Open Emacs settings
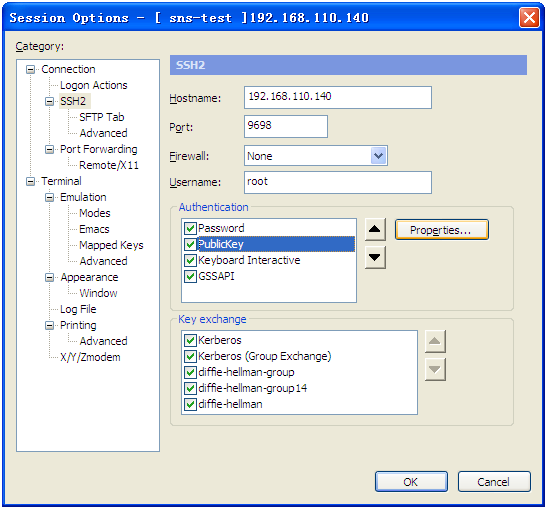Screen dimensions: 547x509 pos(94,229)
